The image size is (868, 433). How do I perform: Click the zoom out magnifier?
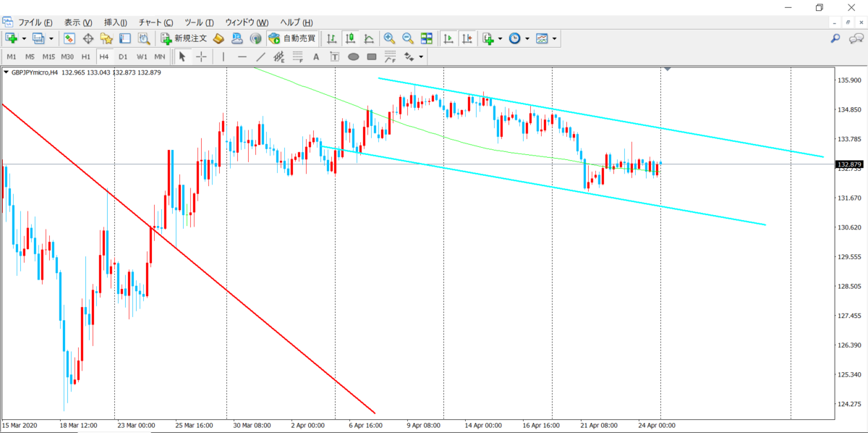tap(408, 38)
